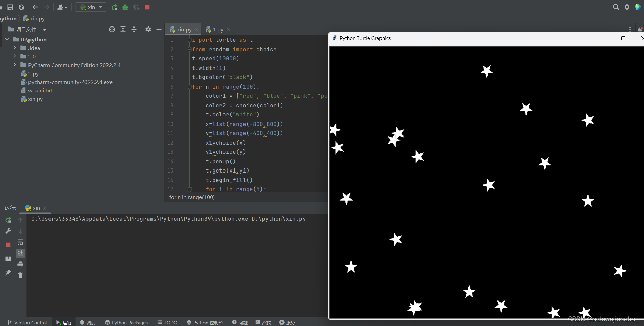Open Search Everywhere magnifier icon
644x326 pixels.
pos(616,7)
